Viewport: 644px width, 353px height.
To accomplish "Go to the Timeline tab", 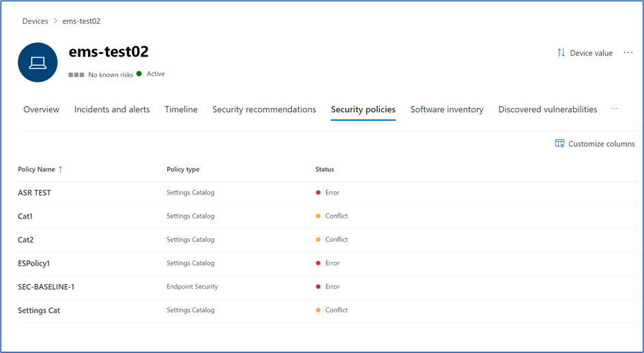I will 181,109.
